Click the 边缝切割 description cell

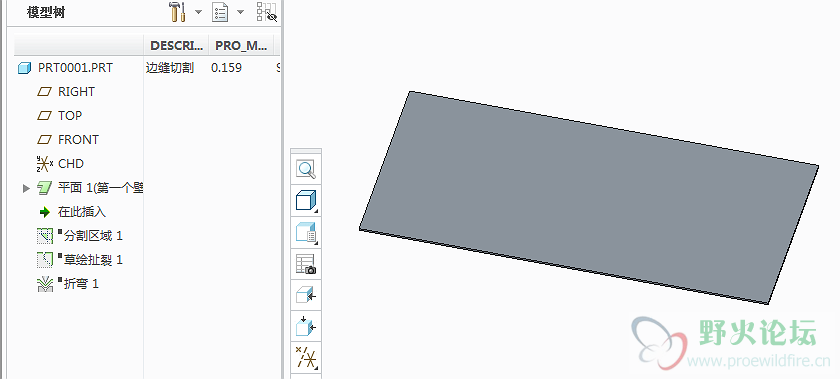(170, 68)
